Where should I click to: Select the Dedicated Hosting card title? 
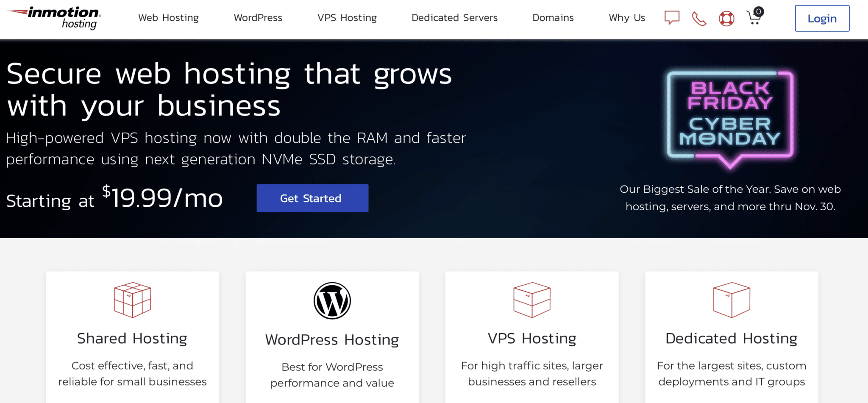[x=732, y=338]
